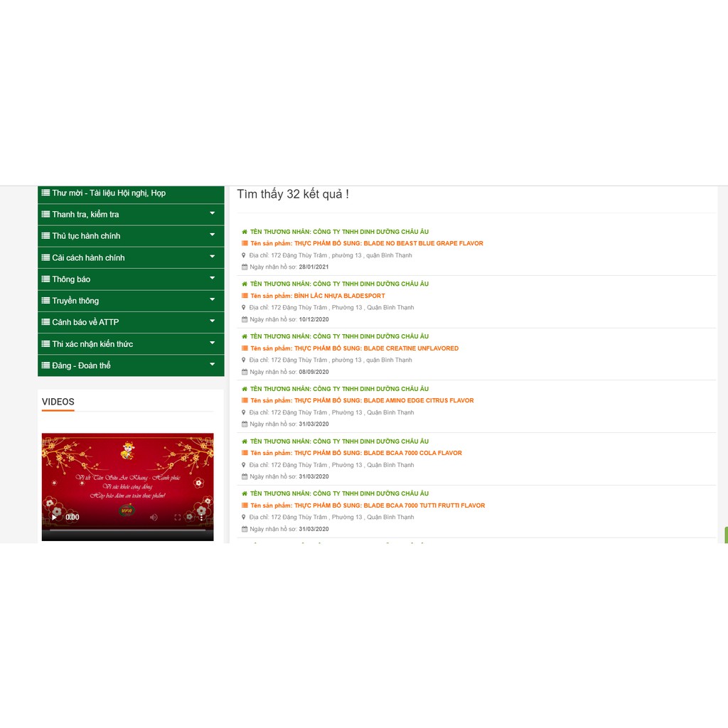Open the Cải cách hành chính menu
Viewport: 728px width, 728px height.
click(x=131, y=257)
